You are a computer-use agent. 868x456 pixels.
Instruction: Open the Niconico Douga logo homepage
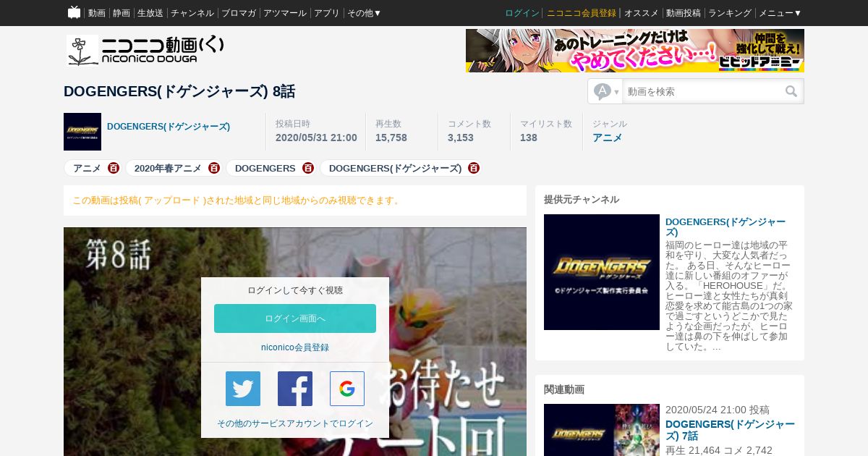click(145, 51)
